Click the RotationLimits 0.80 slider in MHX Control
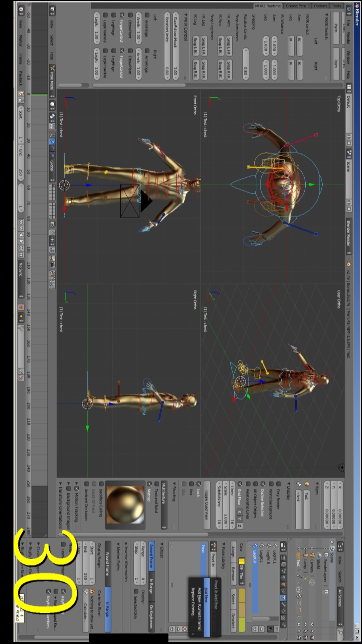The height and width of the screenshot is (644, 362). [167, 46]
